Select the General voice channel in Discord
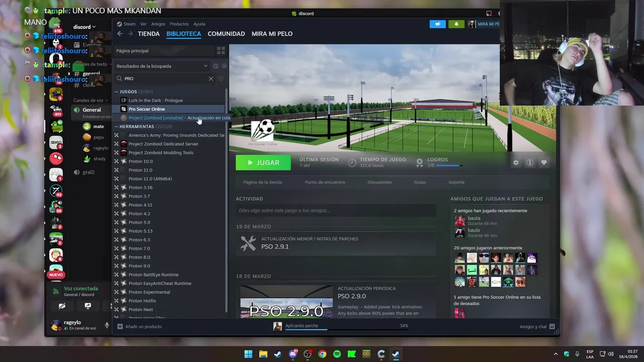This screenshot has width=644, height=362. 92,110
